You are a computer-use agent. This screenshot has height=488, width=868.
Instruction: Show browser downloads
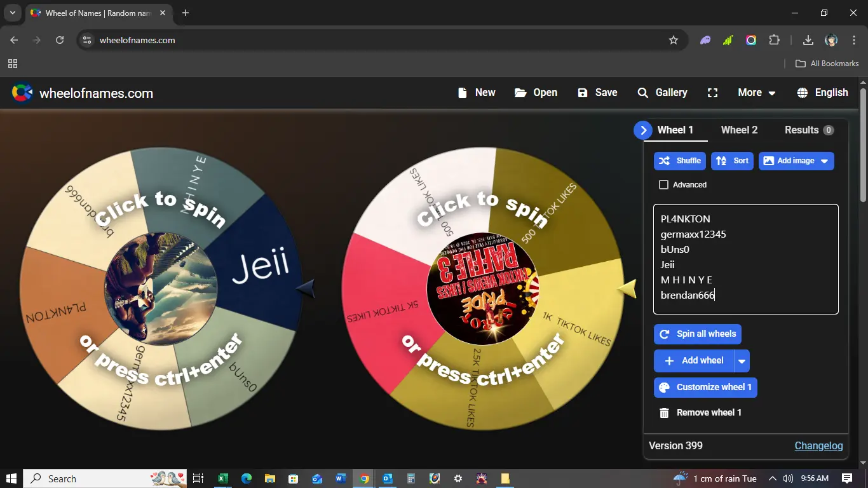[808, 40]
